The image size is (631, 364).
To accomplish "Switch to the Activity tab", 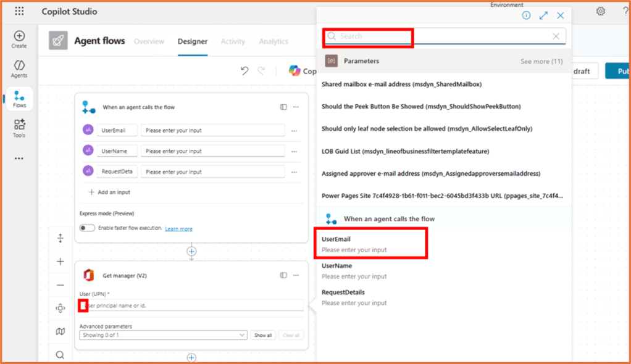I will 233,41.
